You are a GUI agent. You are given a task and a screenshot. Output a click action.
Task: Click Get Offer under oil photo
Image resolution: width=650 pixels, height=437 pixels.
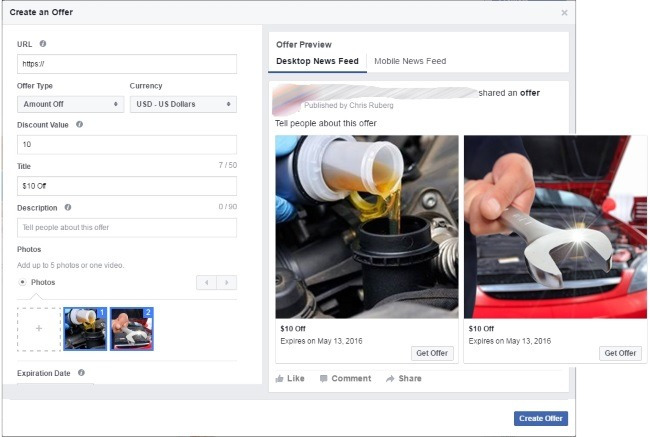click(x=432, y=353)
